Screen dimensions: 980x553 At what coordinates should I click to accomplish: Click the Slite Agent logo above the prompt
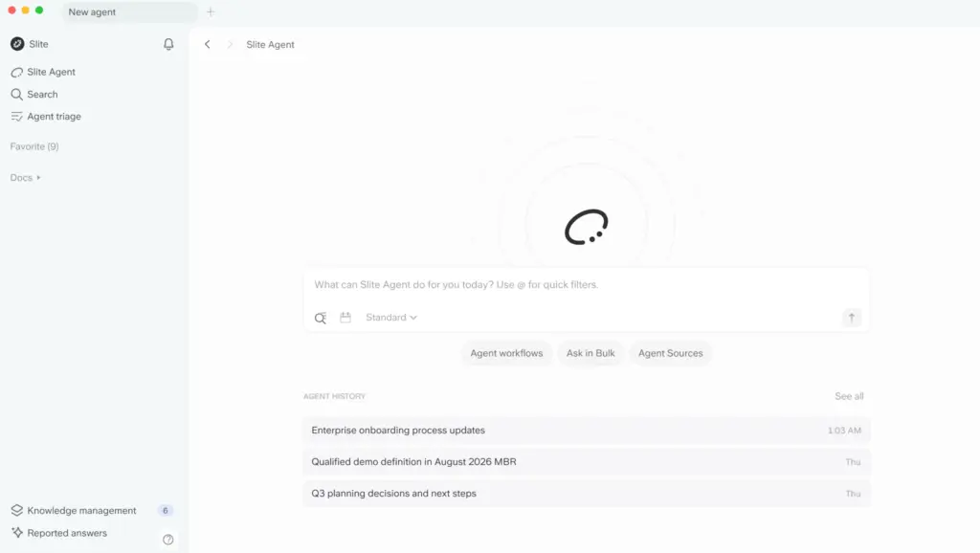587,227
